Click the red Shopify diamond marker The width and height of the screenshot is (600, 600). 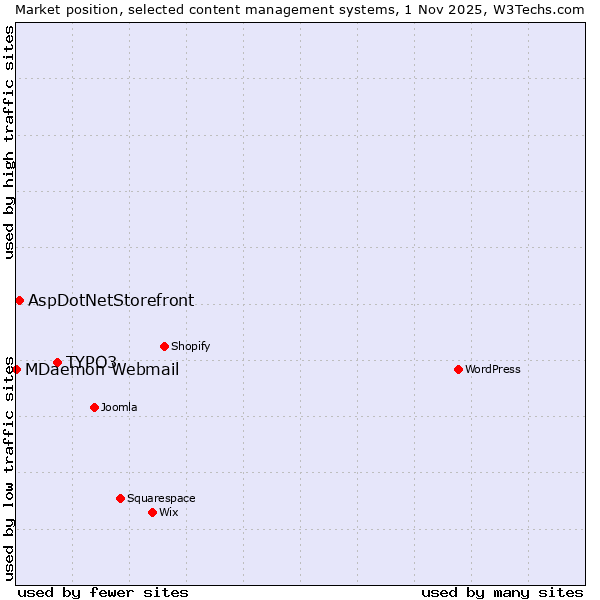[x=164, y=346]
